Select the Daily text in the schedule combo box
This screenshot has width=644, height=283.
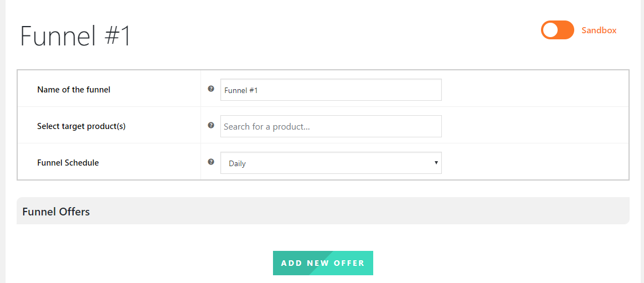[x=237, y=163]
